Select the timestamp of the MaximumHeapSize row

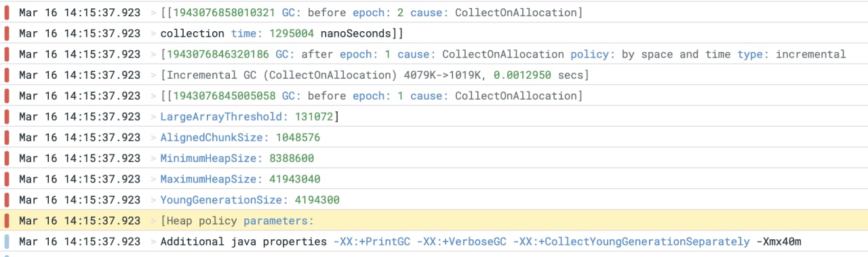click(x=80, y=179)
